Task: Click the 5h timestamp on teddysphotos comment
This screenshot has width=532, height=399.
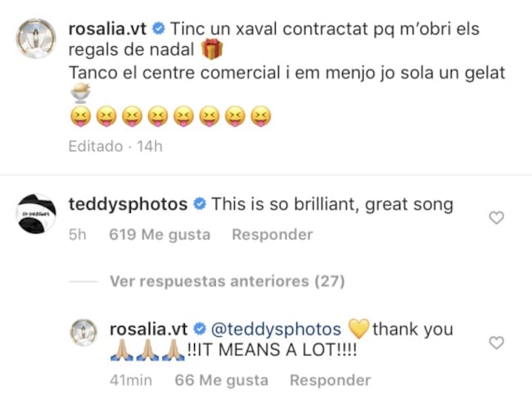Action: coord(79,234)
